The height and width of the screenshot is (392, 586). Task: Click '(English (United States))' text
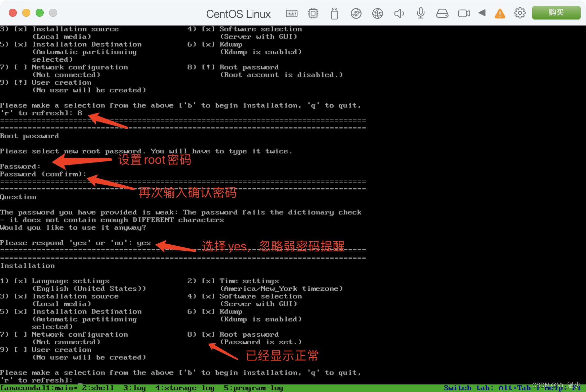(x=89, y=289)
